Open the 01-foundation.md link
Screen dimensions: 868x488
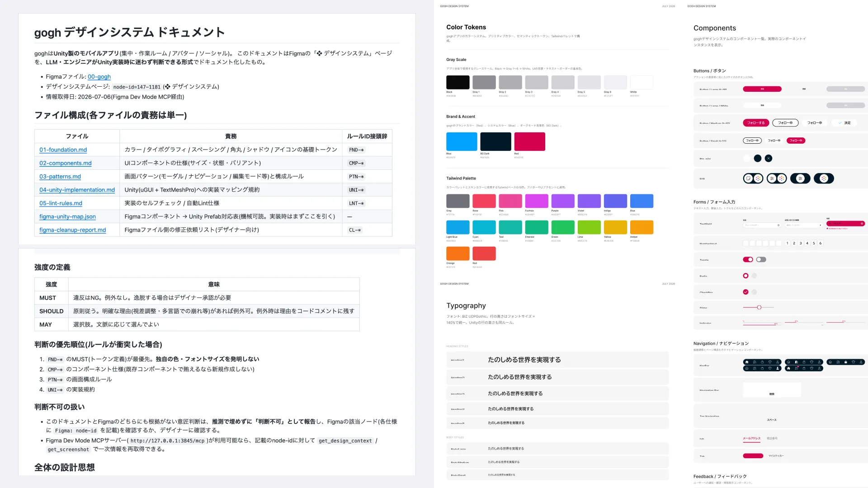pos(63,150)
